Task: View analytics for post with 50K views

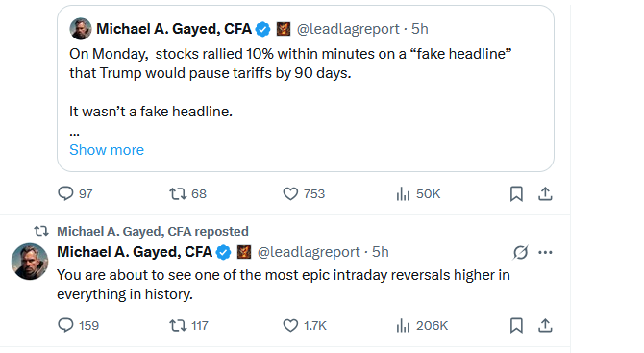Action: pos(418,193)
